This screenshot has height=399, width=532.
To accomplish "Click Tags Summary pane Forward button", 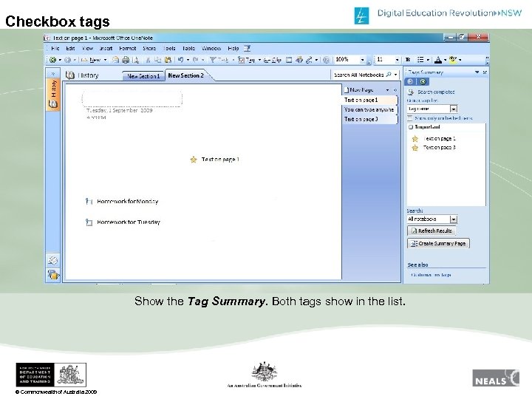I will (423, 82).
